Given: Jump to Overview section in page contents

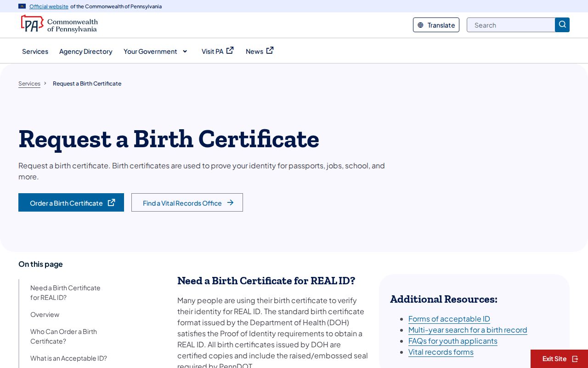Looking at the screenshot, I should (x=45, y=315).
